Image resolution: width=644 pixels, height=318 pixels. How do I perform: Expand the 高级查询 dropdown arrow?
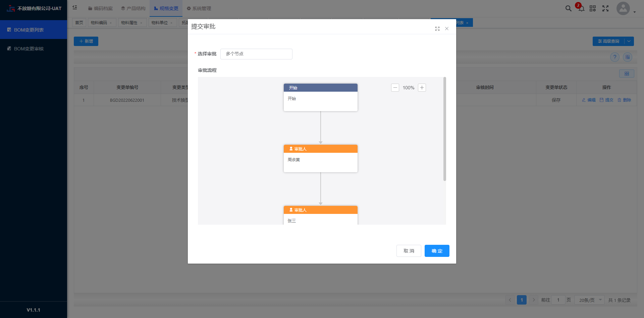[x=629, y=41]
